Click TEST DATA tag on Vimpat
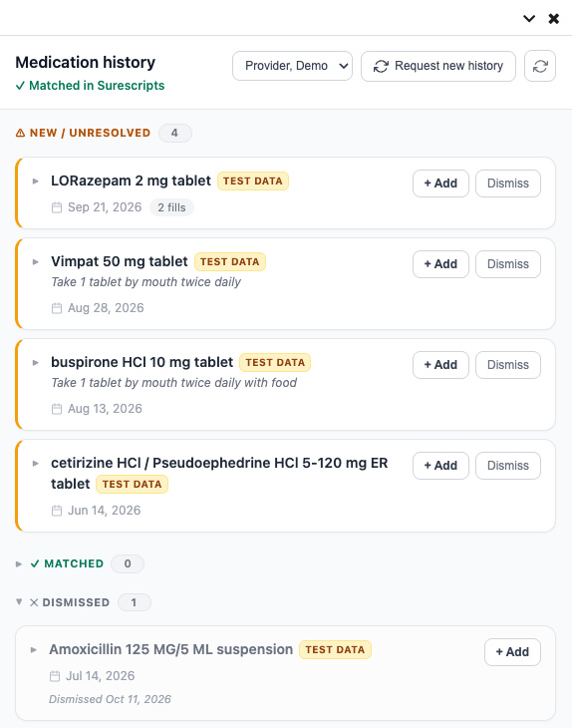 coord(230,262)
